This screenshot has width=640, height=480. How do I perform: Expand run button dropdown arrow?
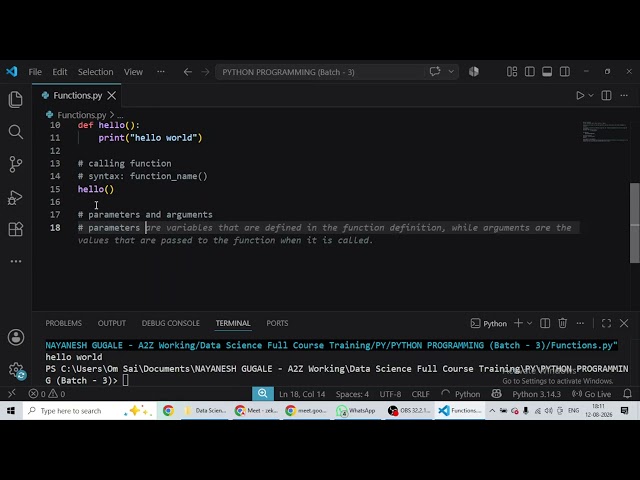591,96
